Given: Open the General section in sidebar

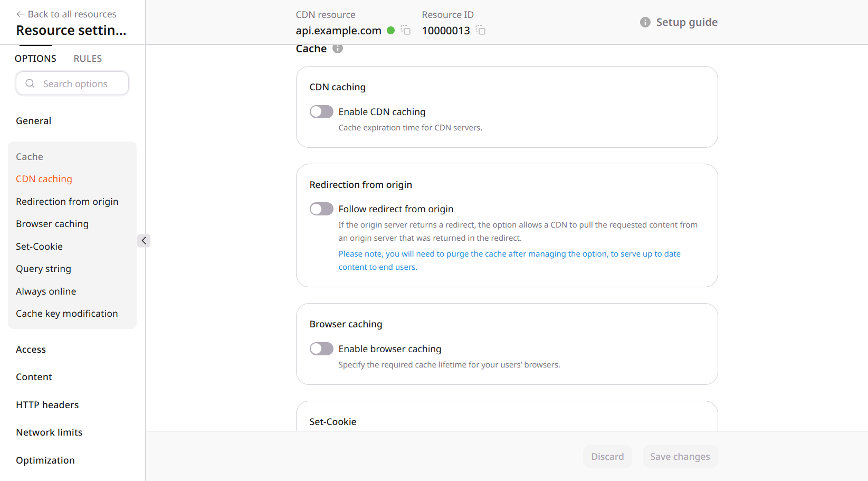Looking at the screenshot, I should 34,121.
